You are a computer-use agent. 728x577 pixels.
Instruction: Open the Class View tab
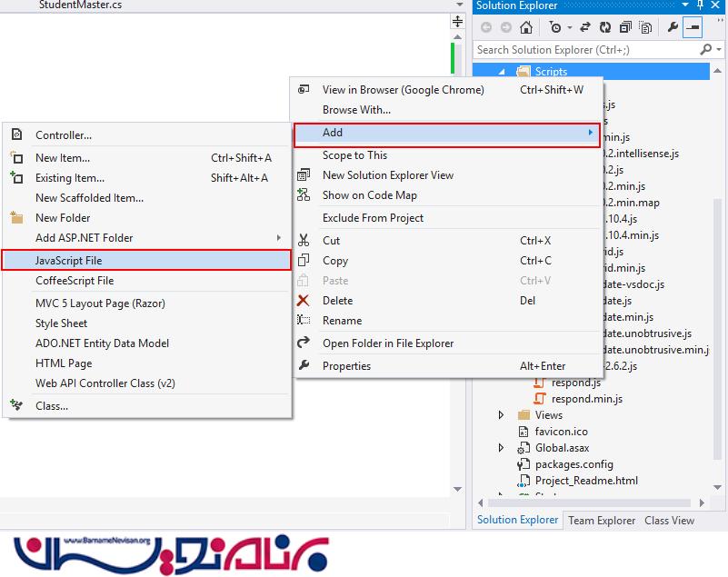(x=669, y=521)
